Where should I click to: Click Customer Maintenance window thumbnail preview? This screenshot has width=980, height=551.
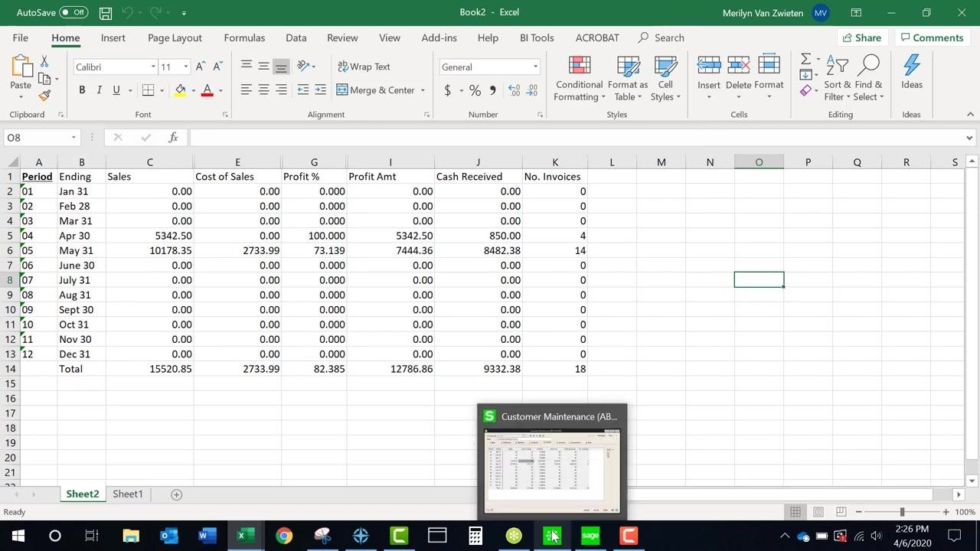[x=552, y=472]
